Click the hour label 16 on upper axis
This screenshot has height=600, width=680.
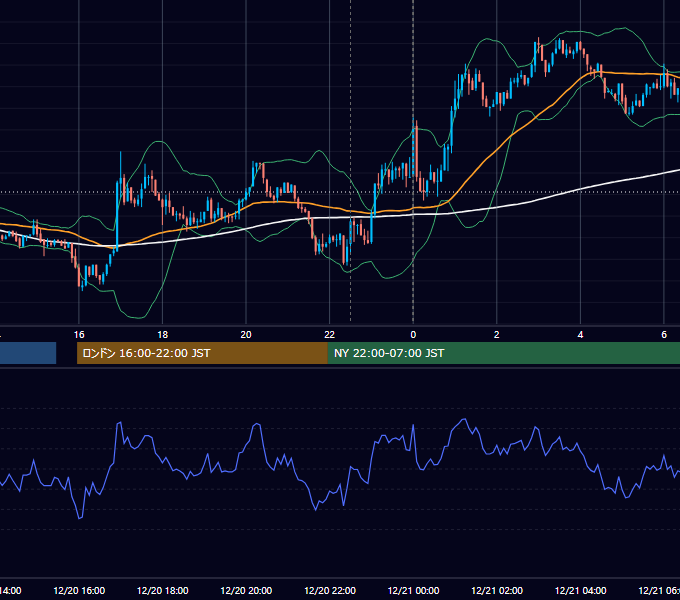click(x=79, y=335)
